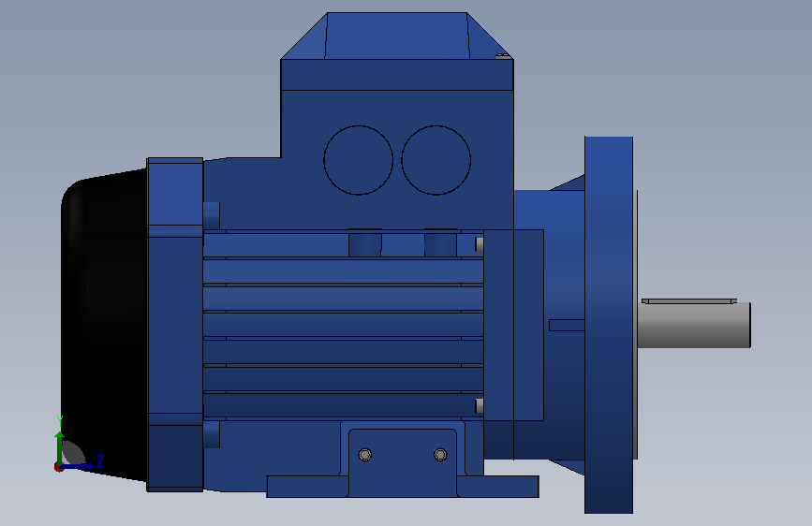Select the key on top of the shaft
The image size is (812, 526).
pyautogui.click(x=688, y=300)
